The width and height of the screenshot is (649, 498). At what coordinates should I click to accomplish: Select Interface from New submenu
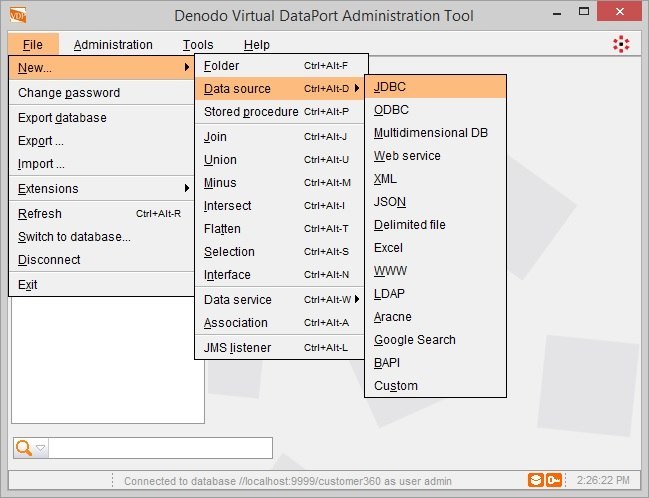click(281, 275)
